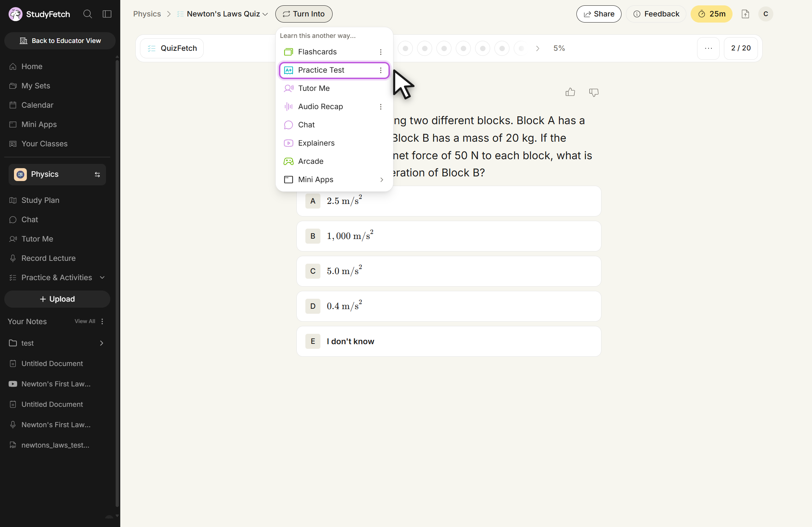Open Practice Test options three-dot menu

pyautogui.click(x=381, y=70)
